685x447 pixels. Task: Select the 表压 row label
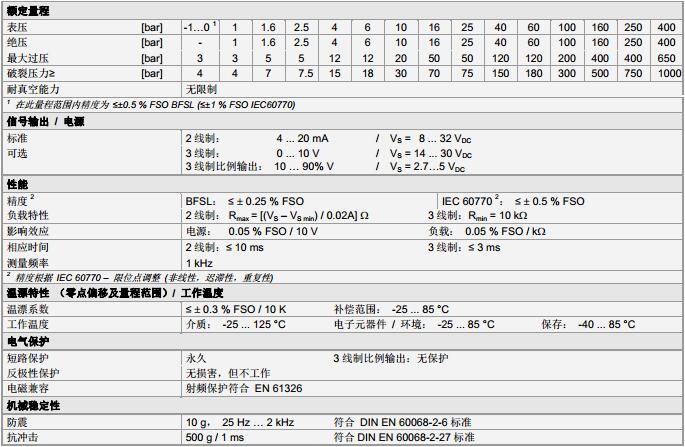point(19,24)
